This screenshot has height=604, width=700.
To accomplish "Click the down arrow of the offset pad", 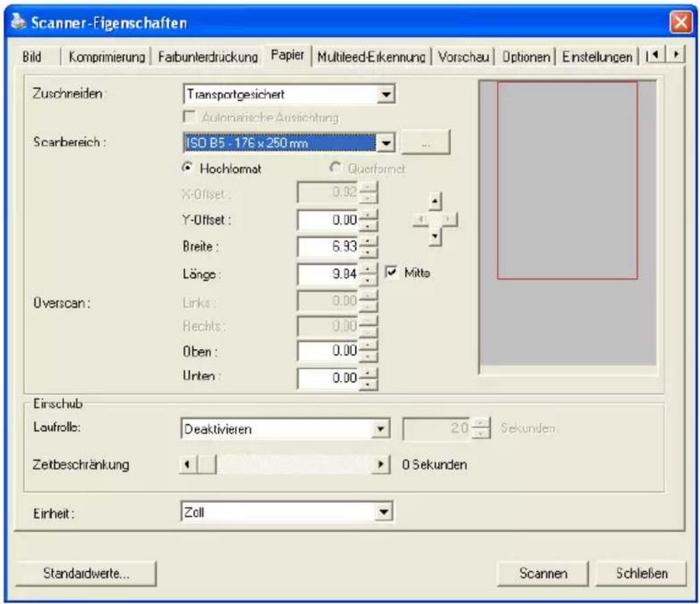I will click(435, 237).
